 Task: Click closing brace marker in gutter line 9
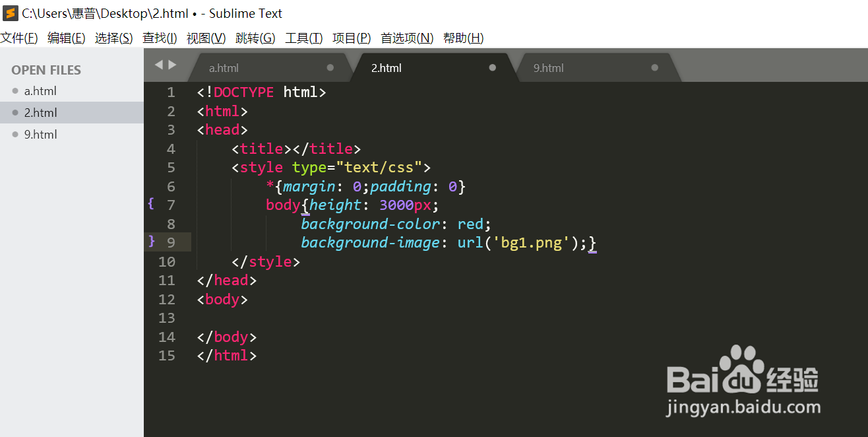click(151, 242)
